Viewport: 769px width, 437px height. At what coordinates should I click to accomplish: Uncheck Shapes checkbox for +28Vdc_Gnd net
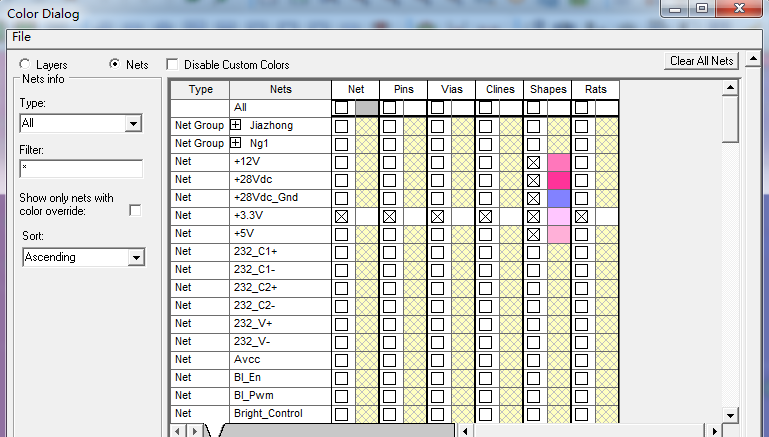pos(533,199)
